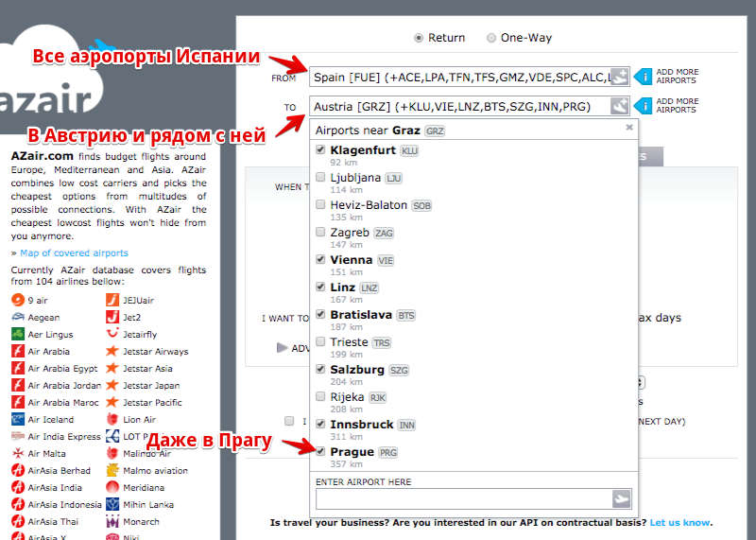Close the Airports near Graz popup
This screenshot has height=540, width=756.
click(x=629, y=128)
